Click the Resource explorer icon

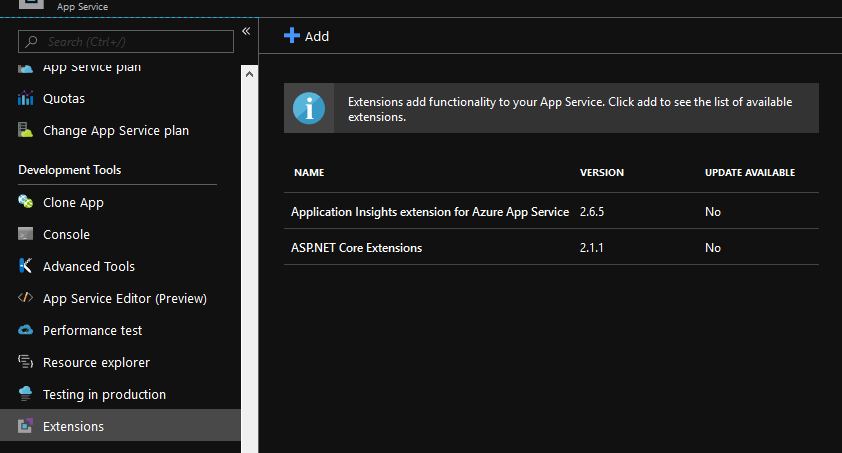pyautogui.click(x=25, y=362)
